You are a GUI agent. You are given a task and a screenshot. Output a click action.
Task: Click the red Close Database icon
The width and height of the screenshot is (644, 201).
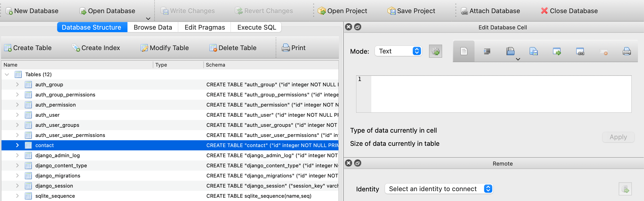544,11
